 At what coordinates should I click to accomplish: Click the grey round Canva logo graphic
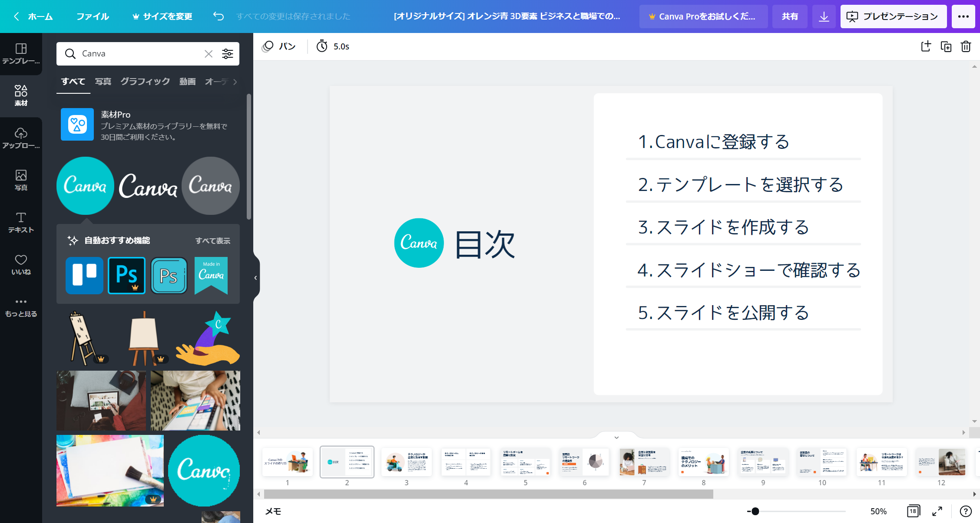(x=210, y=186)
